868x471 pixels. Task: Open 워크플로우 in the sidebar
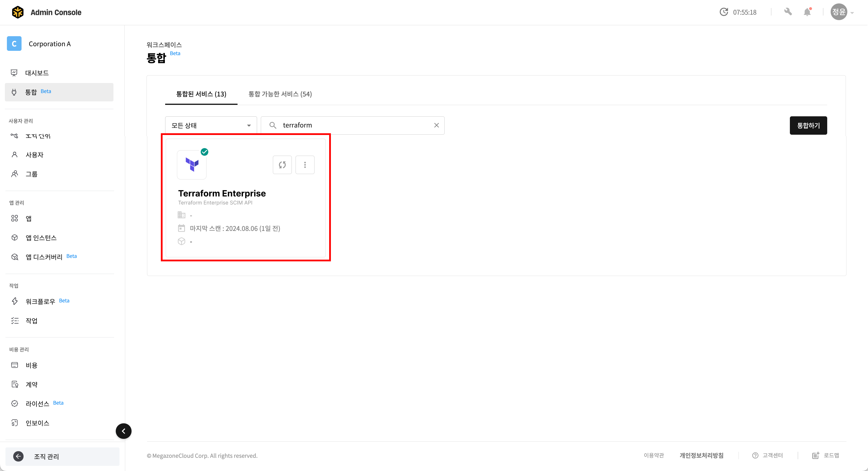(x=40, y=302)
